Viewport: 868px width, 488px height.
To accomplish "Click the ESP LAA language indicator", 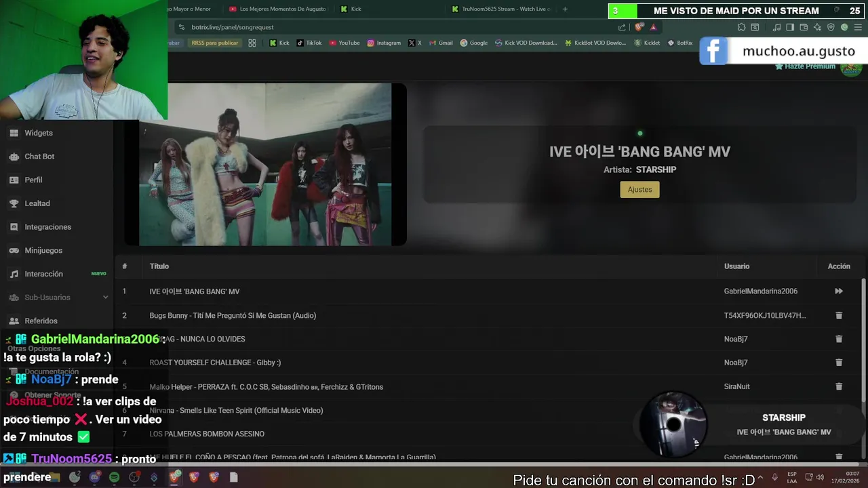I will (x=792, y=477).
